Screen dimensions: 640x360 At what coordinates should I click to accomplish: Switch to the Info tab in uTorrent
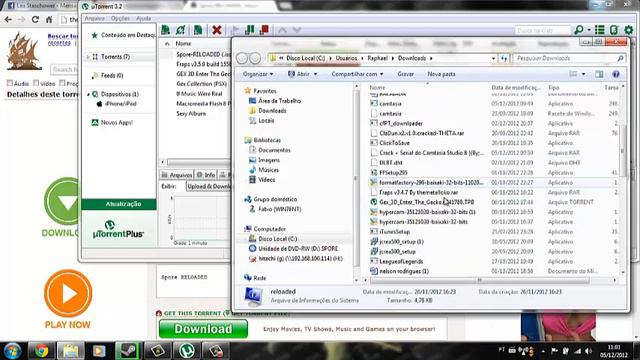coord(206,175)
